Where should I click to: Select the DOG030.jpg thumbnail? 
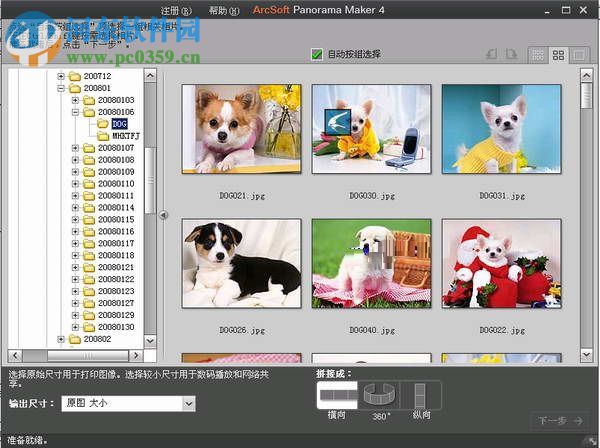(x=372, y=129)
